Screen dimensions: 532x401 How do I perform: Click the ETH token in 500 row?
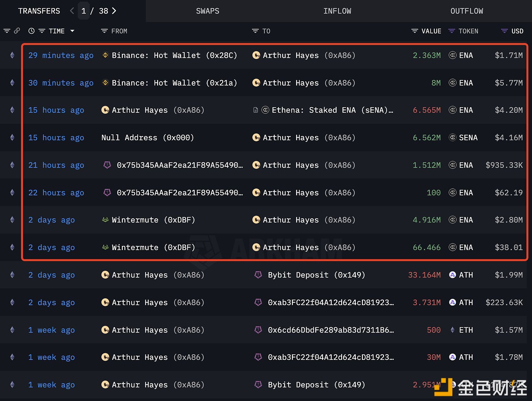[466, 330]
